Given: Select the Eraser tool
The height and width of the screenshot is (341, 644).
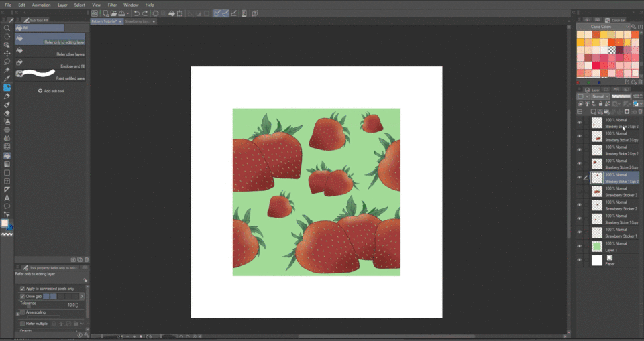Looking at the screenshot, I should point(7,113).
